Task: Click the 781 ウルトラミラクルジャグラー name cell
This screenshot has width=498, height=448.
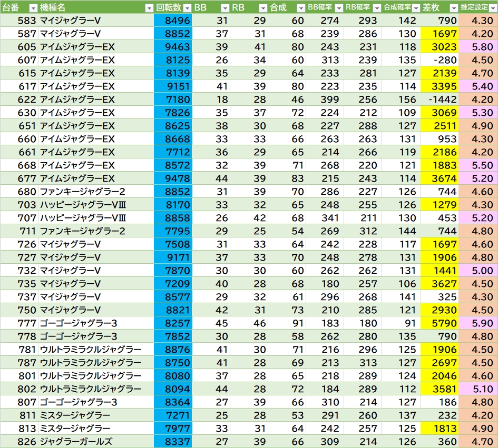Action: (96, 350)
